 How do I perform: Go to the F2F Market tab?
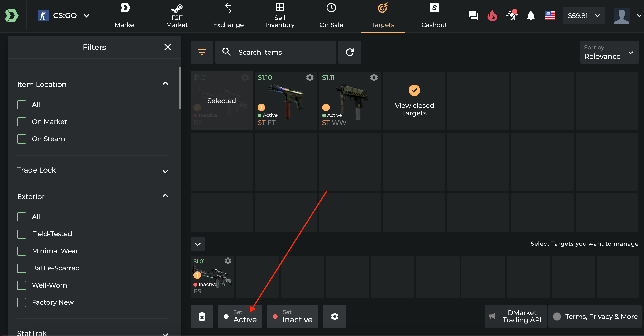[177, 16]
